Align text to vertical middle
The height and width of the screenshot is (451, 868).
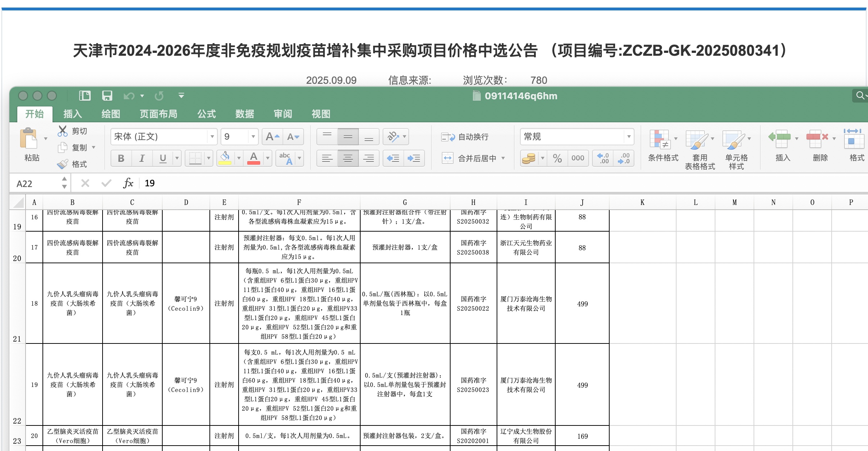point(348,137)
